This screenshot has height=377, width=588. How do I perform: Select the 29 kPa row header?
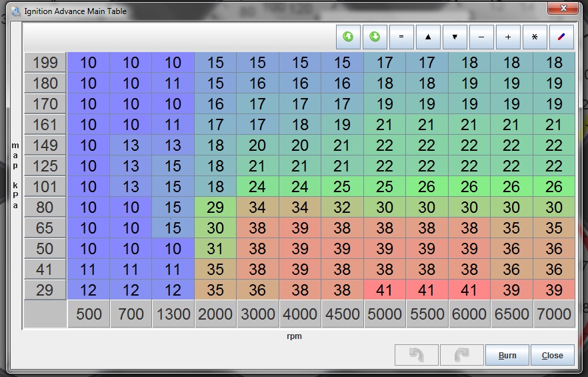point(45,290)
